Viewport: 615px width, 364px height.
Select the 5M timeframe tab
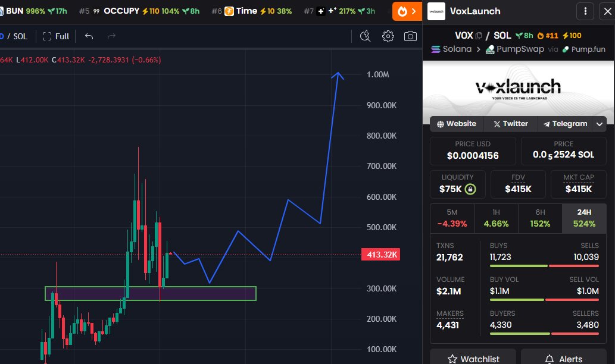452,218
